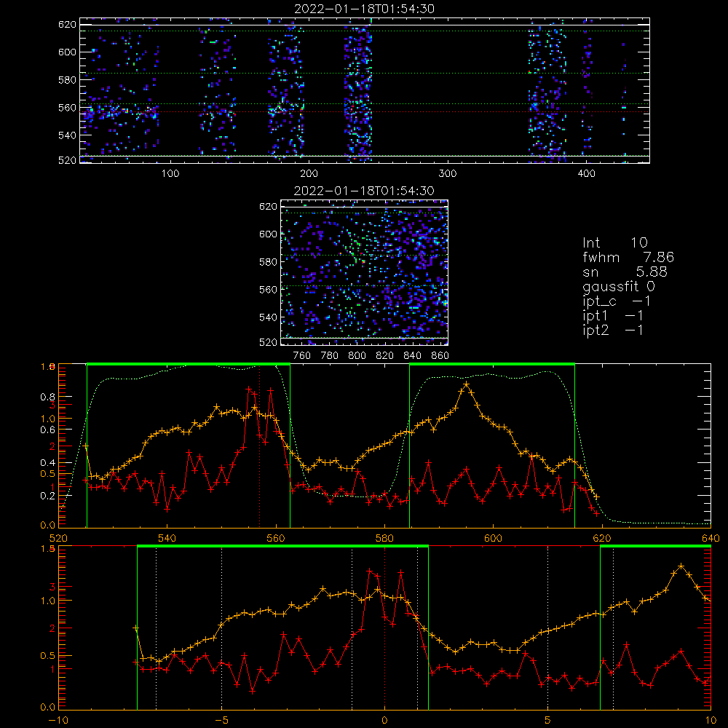Click the 'ipt2 -1' value
This screenshot has height=728, width=728.
point(613,330)
